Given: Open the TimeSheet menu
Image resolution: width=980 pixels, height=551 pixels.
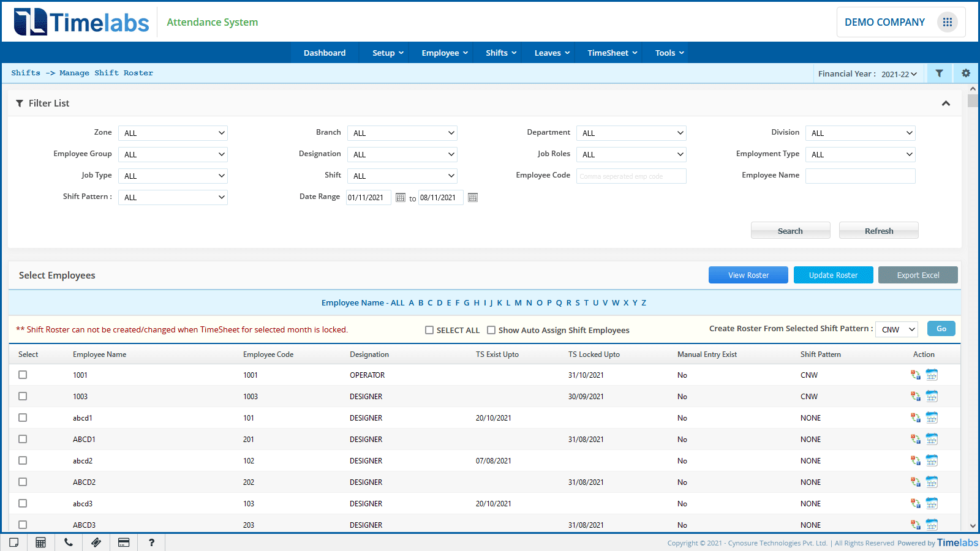Looking at the screenshot, I should [x=612, y=53].
